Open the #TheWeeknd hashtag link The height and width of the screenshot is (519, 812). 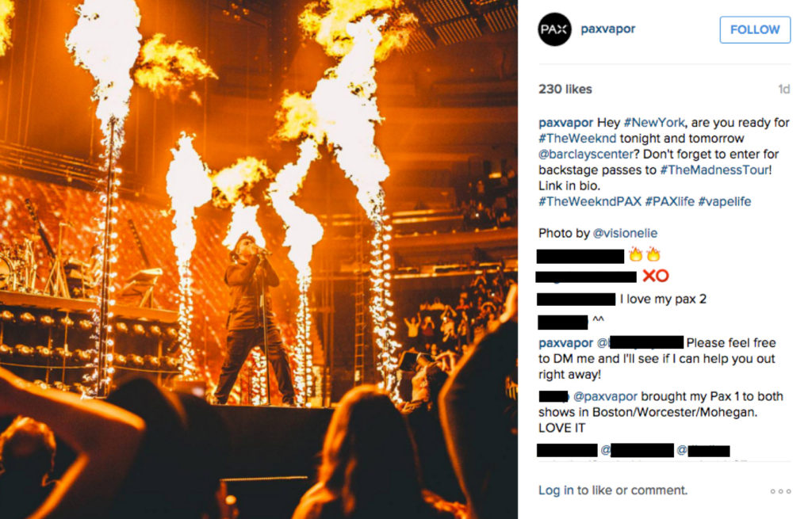(x=577, y=138)
